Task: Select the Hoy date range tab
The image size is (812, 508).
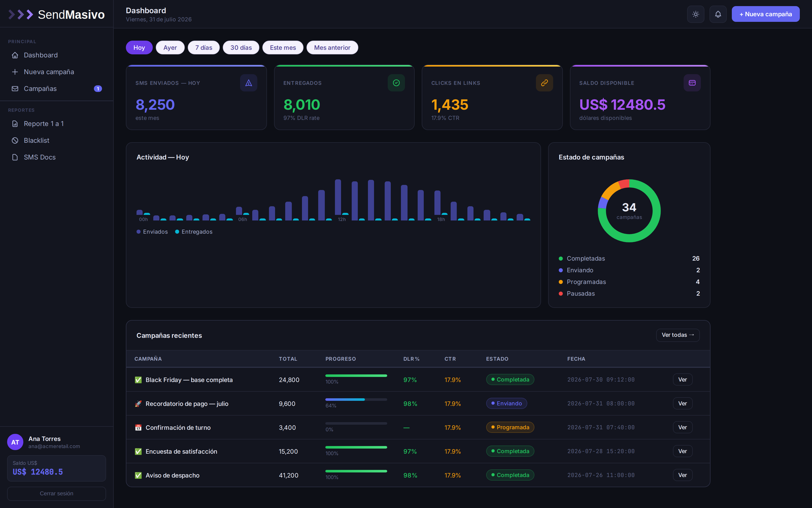Action: tap(139, 48)
